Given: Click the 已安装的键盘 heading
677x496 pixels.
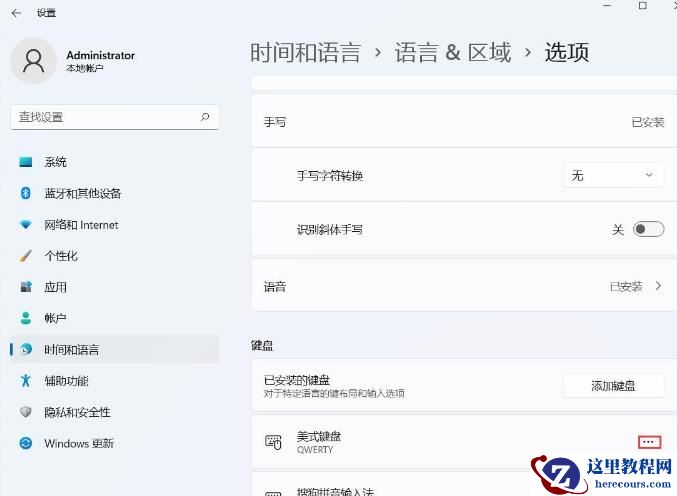Looking at the screenshot, I should point(297,380).
